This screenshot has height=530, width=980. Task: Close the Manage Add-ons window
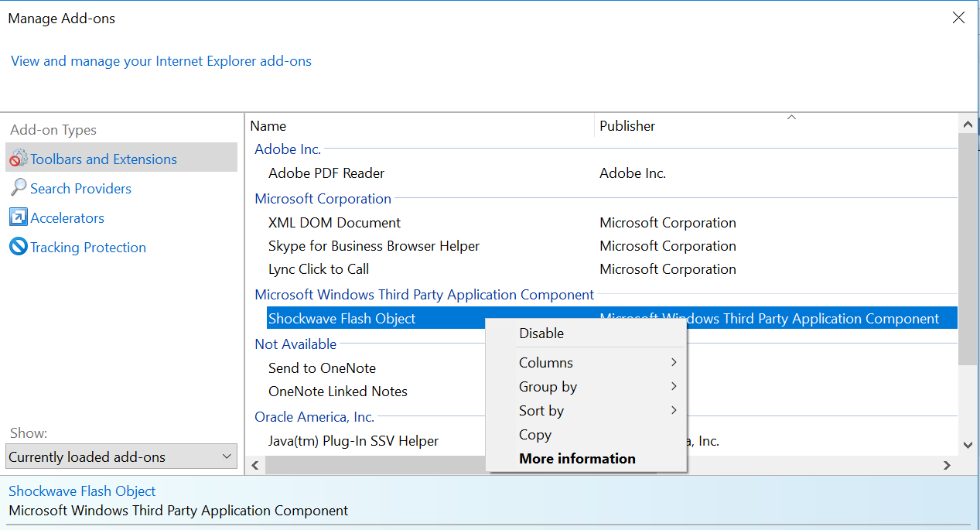coord(958,17)
